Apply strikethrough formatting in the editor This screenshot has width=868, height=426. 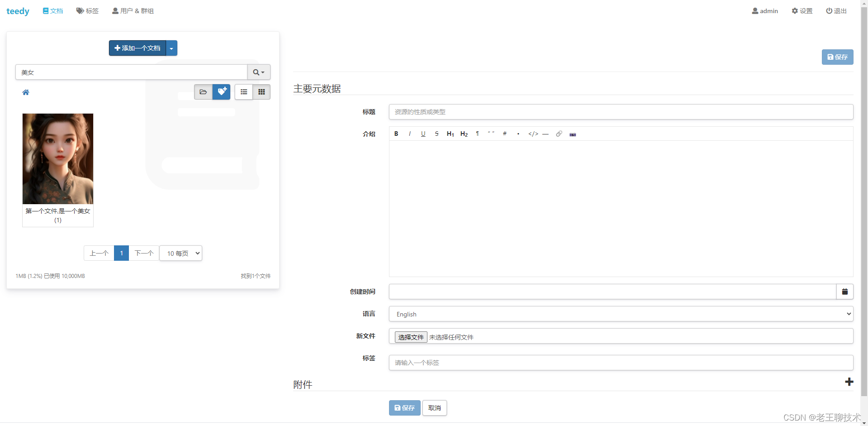(x=436, y=134)
